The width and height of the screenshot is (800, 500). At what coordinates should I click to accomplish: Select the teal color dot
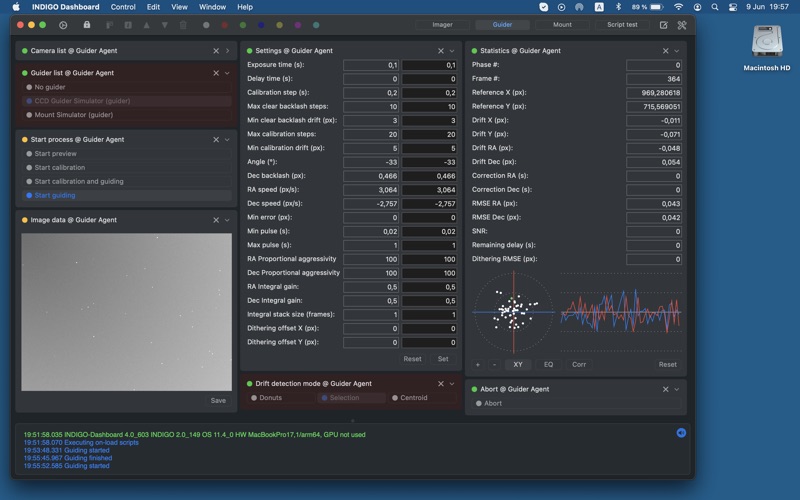[x=316, y=25]
